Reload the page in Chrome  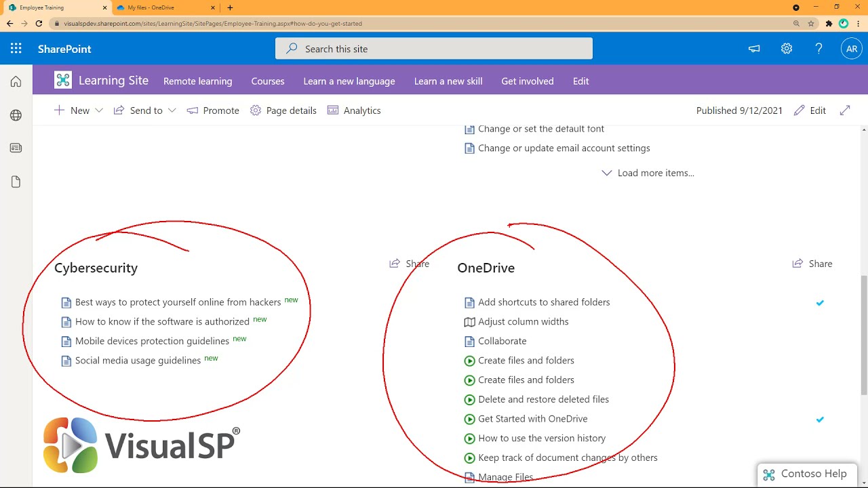coord(39,23)
